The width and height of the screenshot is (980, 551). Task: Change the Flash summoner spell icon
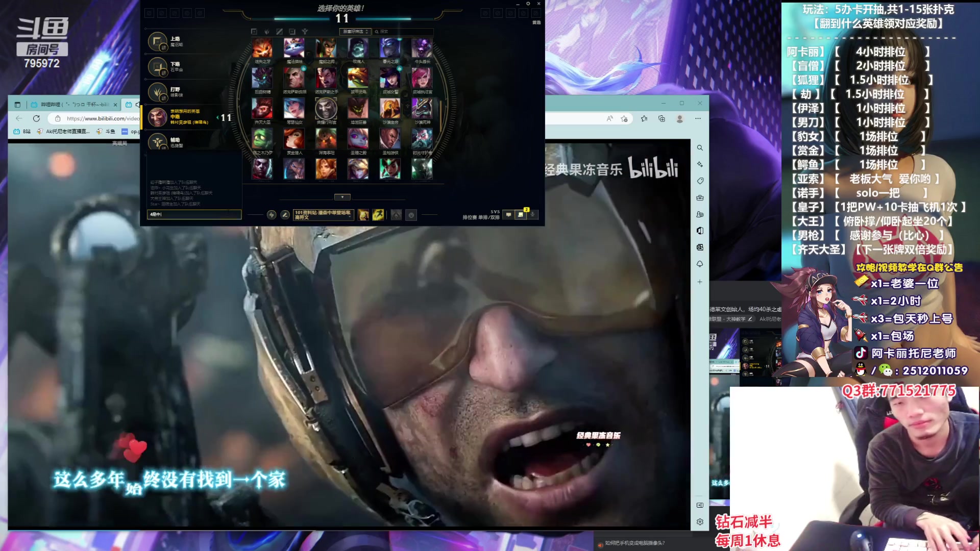pyautogui.click(x=378, y=215)
